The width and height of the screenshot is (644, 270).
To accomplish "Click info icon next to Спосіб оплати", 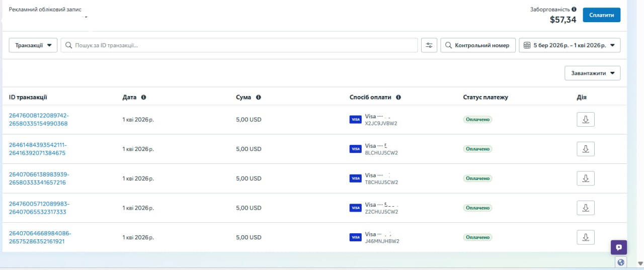I will 398,98.
